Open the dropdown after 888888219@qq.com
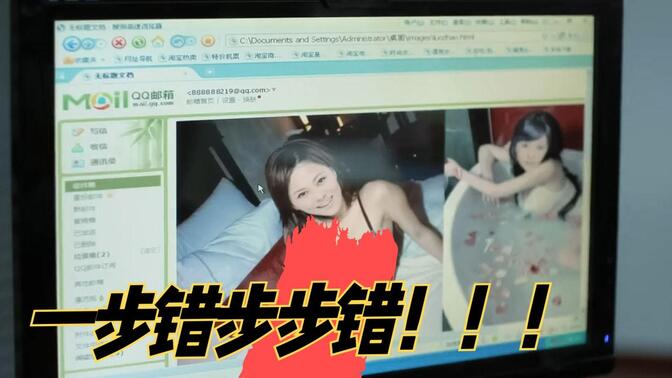Screen dimensions: 672x378 (x=274, y=90)
